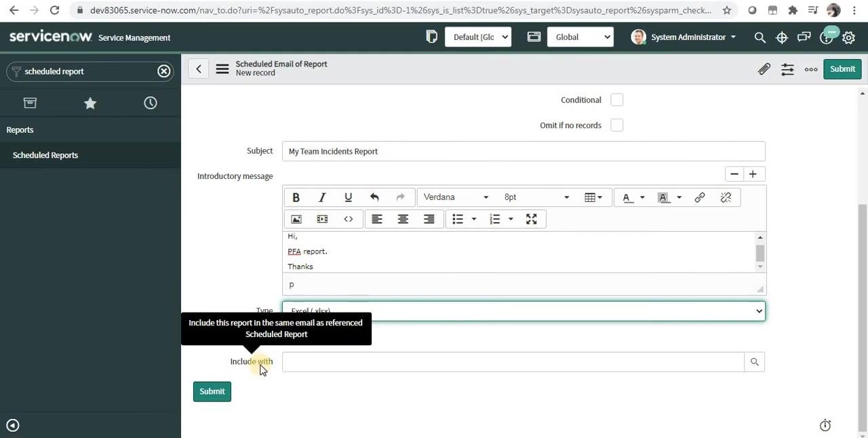
Task: Click into the Include with field
Action: point(513,362)
